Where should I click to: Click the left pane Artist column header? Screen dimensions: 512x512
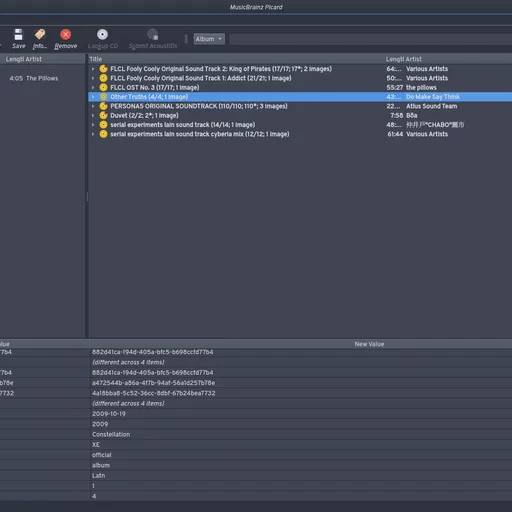click(x=33, y=59)
